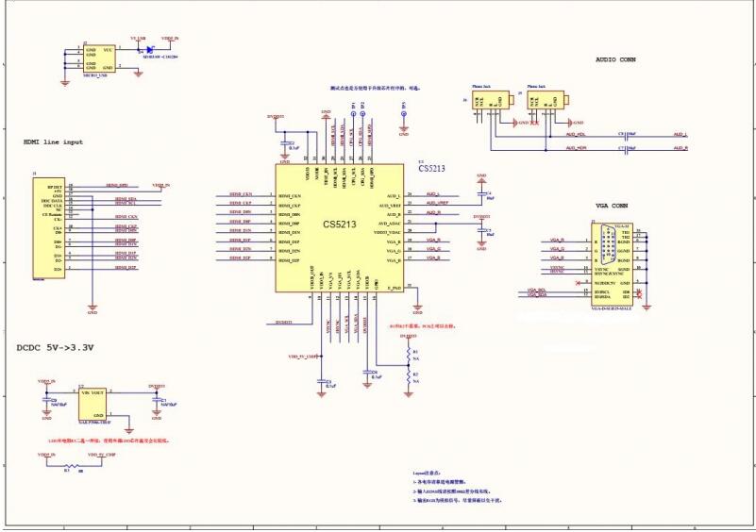Select resistor R3 between VDD5_IN and VDD_5V_CHIP
756x532 pixels.
[73, 466]
